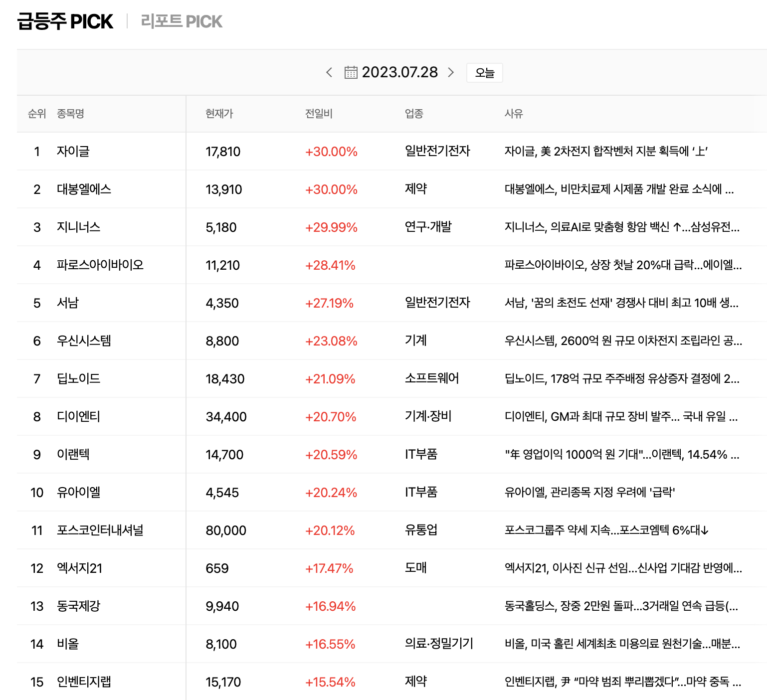The height and width of the screenshot is (700, 767).
Task: Open stock 우신시스템
Action: point(84,341)
